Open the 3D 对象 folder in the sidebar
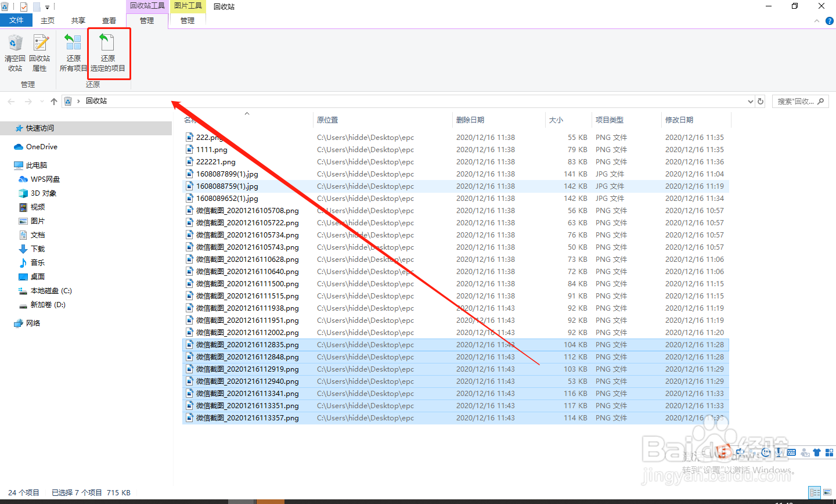Image resolution: width=836 pixels, height=504 pixels. coord(44,193)
